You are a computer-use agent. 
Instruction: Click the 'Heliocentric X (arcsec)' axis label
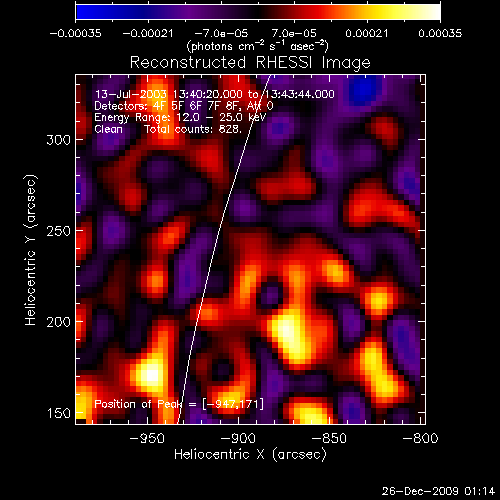(x=250, y=455)
